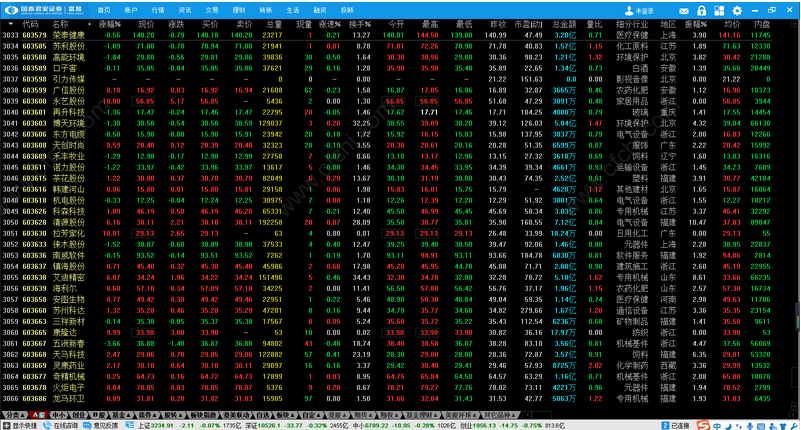
Task: Open the 融资 menu
Action: (320, 10)
